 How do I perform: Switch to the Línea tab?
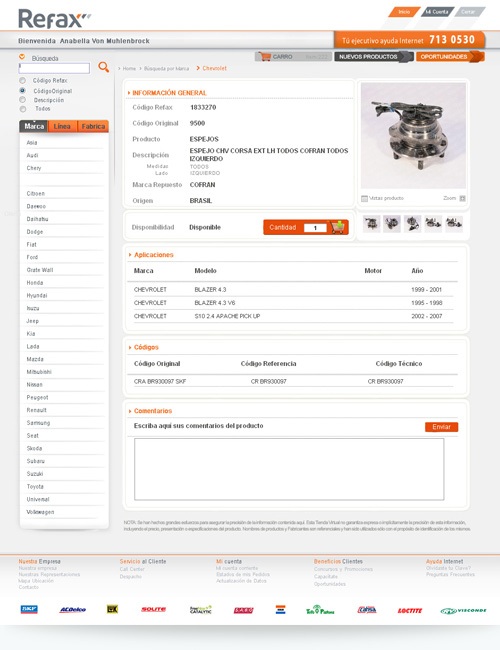coord(62,126)
